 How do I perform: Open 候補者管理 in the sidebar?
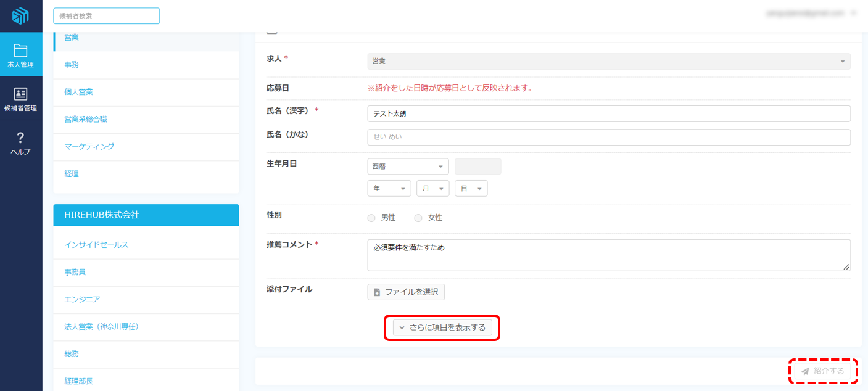point(21,99)
